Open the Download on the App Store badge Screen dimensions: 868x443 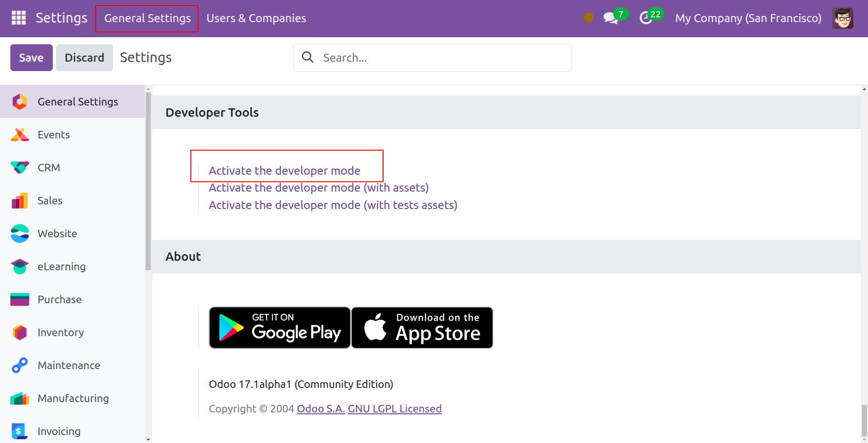(422, 328)
